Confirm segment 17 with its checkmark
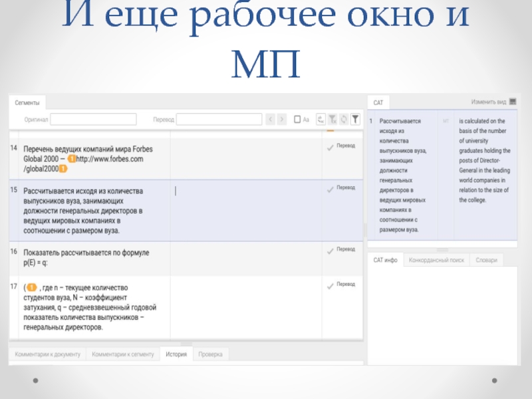This screenshot has width=532, height=399. [330, 287]
